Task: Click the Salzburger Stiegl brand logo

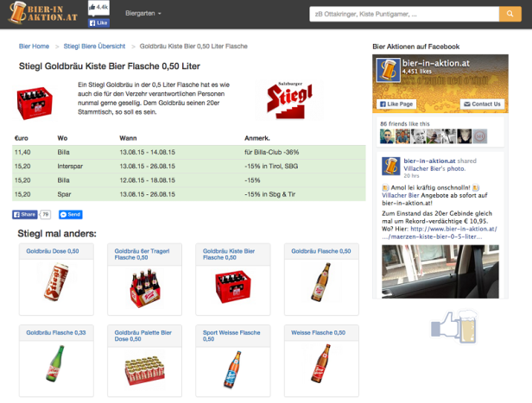Action: (289, 100)
